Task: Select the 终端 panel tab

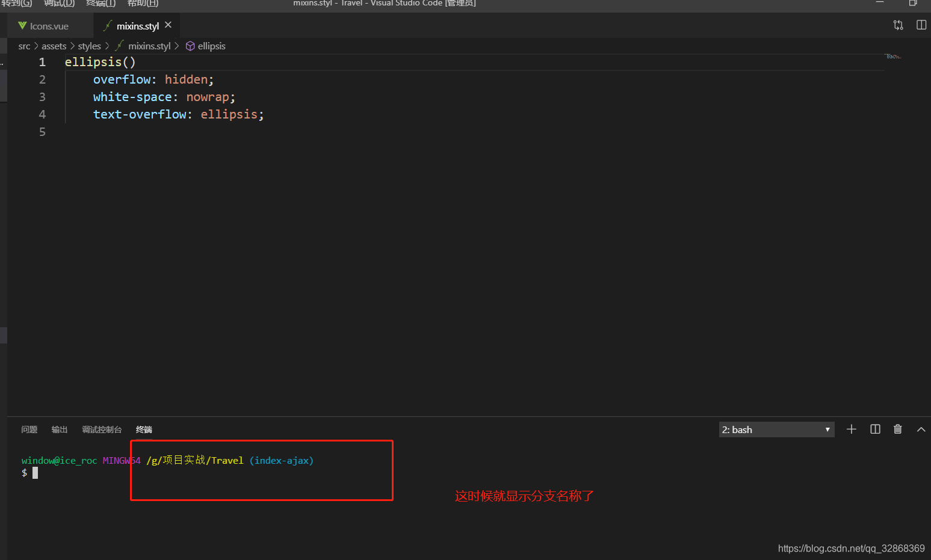Action: click(x=144, y=429)
